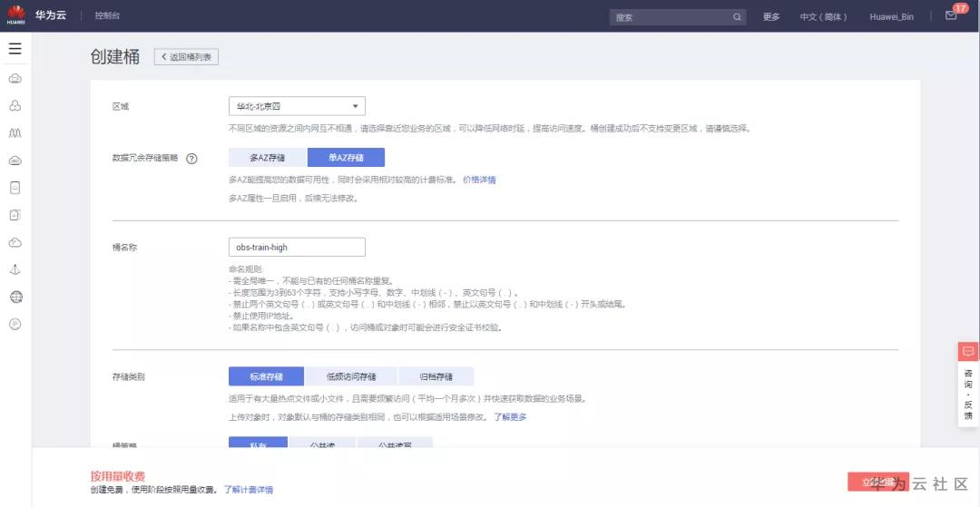
Task: Open 价格详情 pricing details link
Action: 479,180
